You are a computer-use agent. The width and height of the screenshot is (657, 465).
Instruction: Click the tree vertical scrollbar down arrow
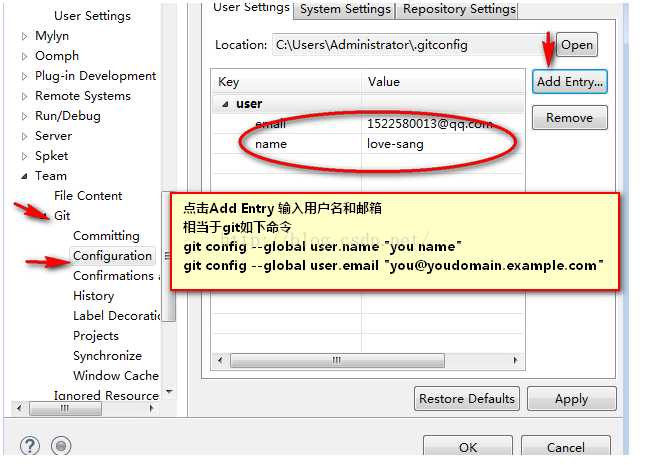(x=169, y=392)
